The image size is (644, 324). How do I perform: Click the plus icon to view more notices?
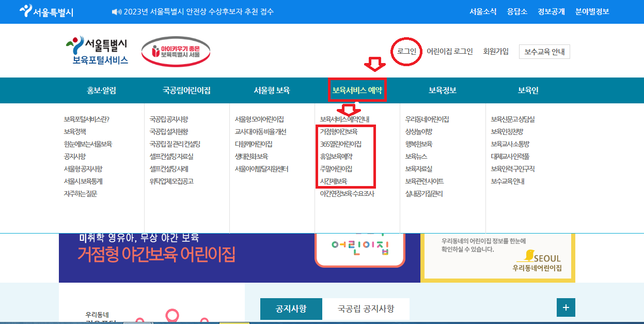(x=566, y=307)
